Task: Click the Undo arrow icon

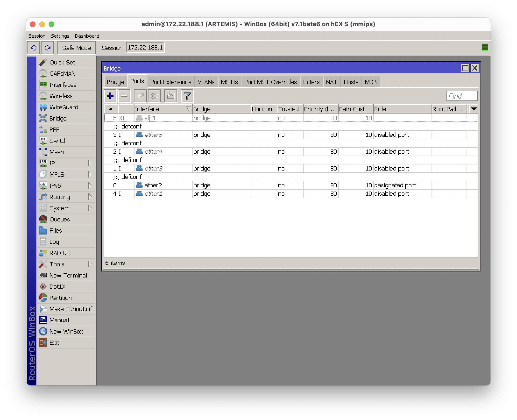Action: coord(33,48)
